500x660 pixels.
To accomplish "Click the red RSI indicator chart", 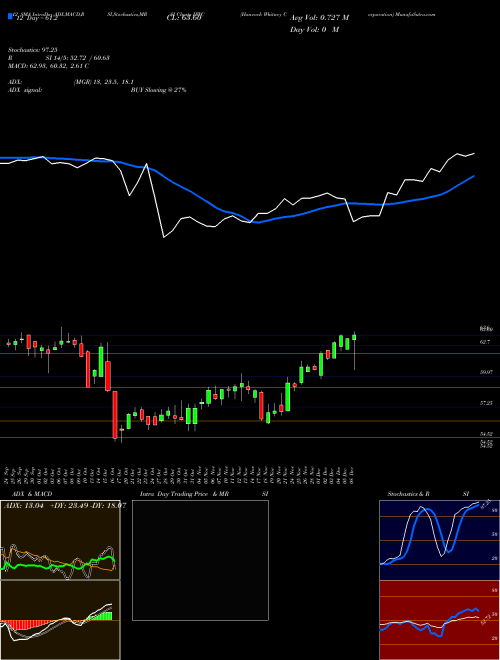I will click(439, 620).
